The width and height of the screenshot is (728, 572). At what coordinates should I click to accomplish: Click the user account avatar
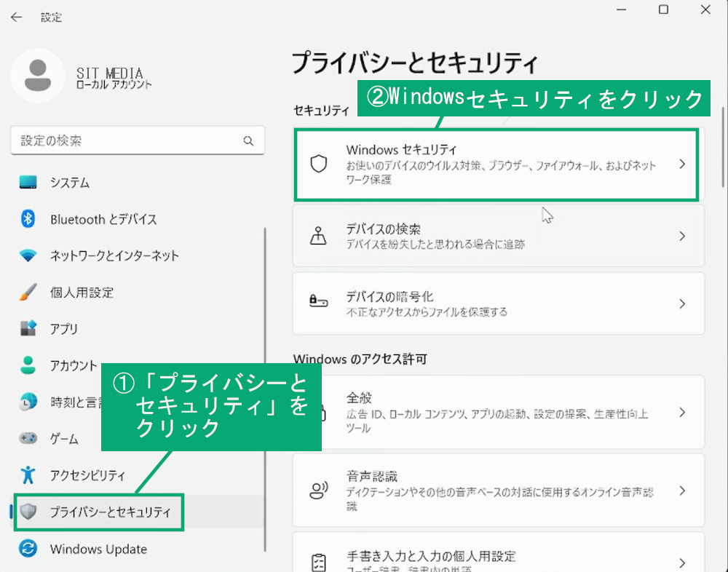click(x=38, y=75)
